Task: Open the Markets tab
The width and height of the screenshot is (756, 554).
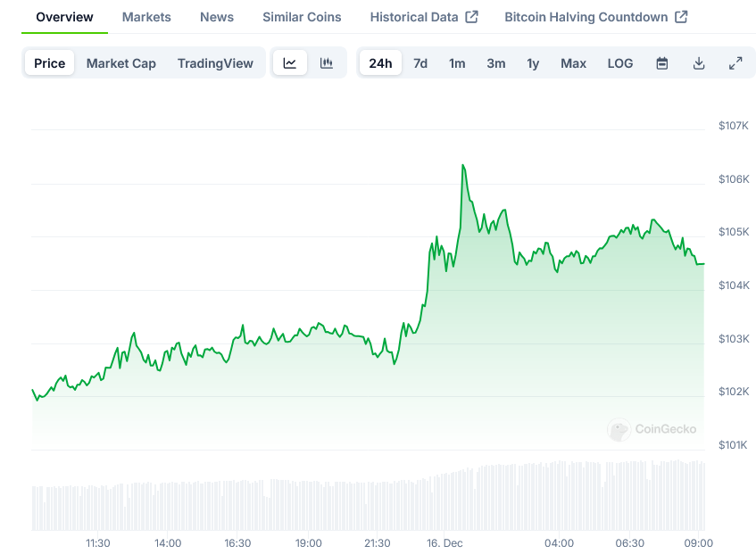Action: pos(146,17)
